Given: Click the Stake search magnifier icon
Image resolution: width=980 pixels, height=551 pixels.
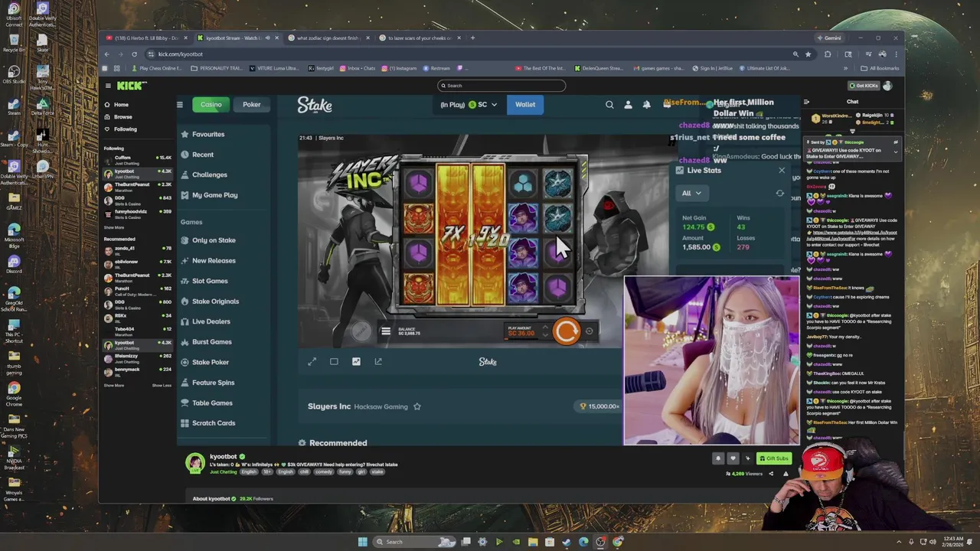Looking at the screenshot, I should coord(609,105).
